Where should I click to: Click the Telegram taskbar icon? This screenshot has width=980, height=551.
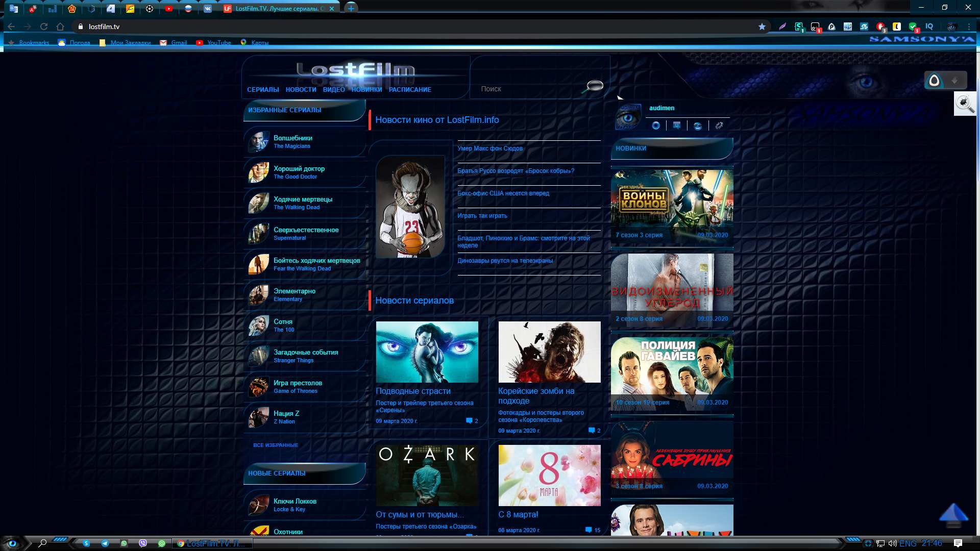(105, 543)
